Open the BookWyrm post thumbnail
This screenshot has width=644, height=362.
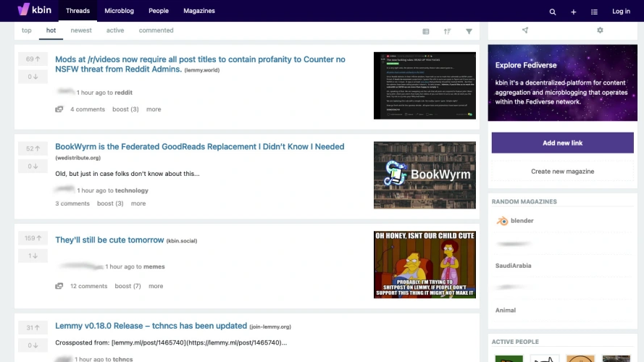425,175
